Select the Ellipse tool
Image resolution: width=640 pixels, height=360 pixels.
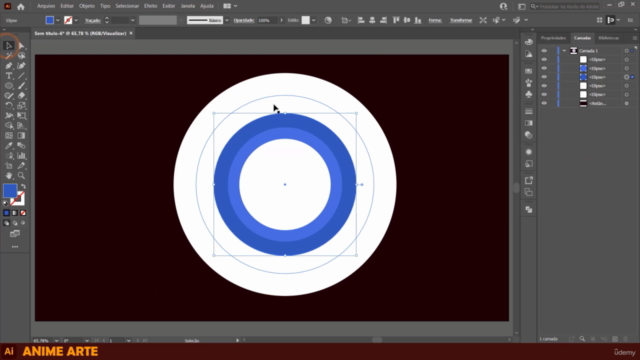(x=9, y=86)
